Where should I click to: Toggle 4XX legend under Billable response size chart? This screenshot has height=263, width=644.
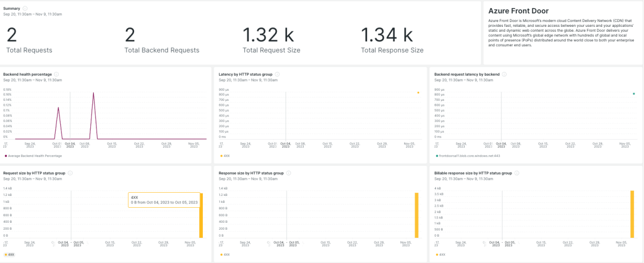click(x=441, y=254)
